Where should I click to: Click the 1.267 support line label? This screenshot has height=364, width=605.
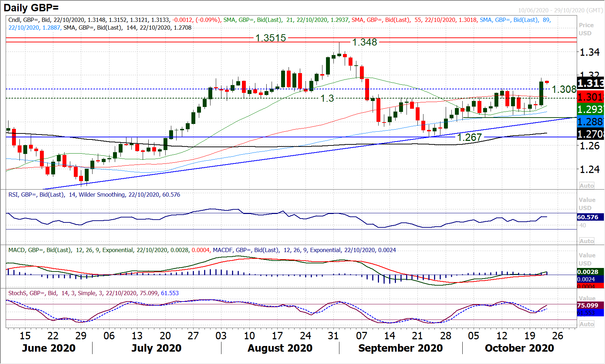pyautogui.click(x=469, y=137)
